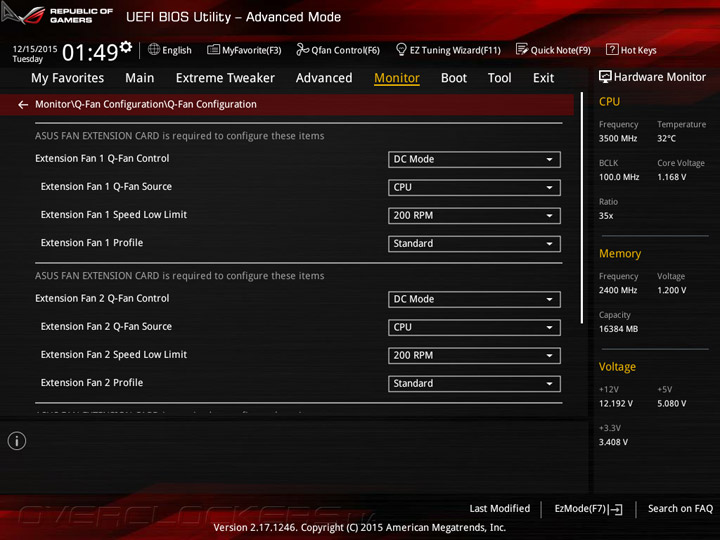
Task: Click the Hardware Monitor screen icon
Action: pos(605,77)
